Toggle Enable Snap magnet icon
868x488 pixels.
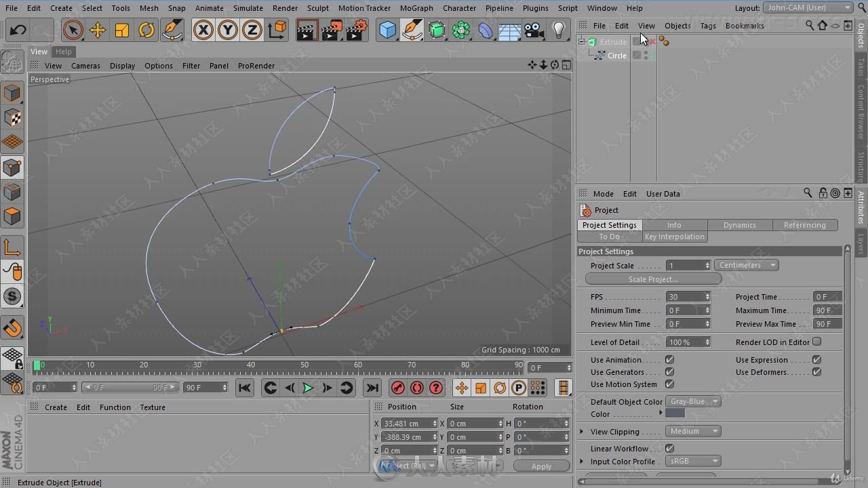click(x=12, y=327)
